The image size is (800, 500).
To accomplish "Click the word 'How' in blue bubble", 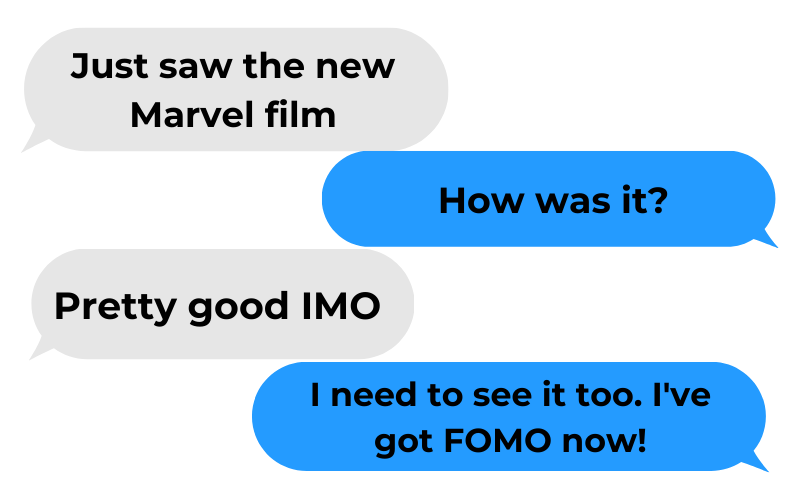I will (x=482, y=201).
